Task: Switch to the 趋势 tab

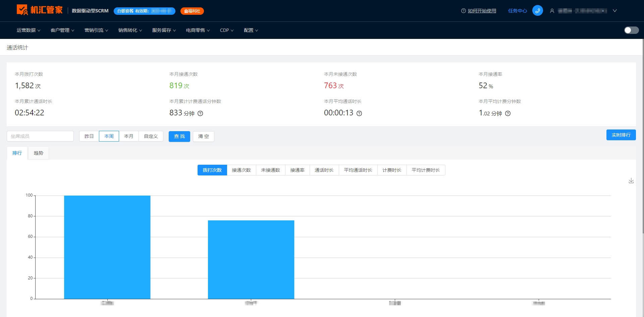Action: click(x=39, y=153)
